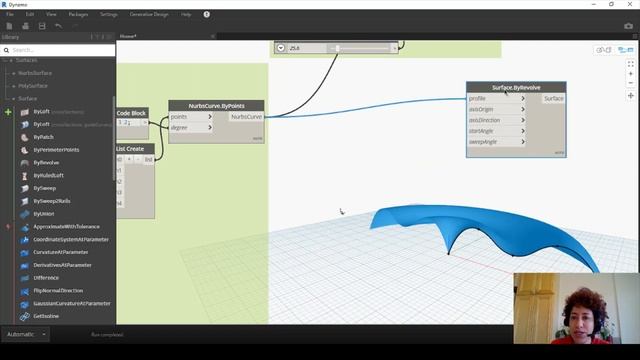This screenshot has width=640, height=360.
Task: Click the Zoom Out minus icon
Action: 631,83
